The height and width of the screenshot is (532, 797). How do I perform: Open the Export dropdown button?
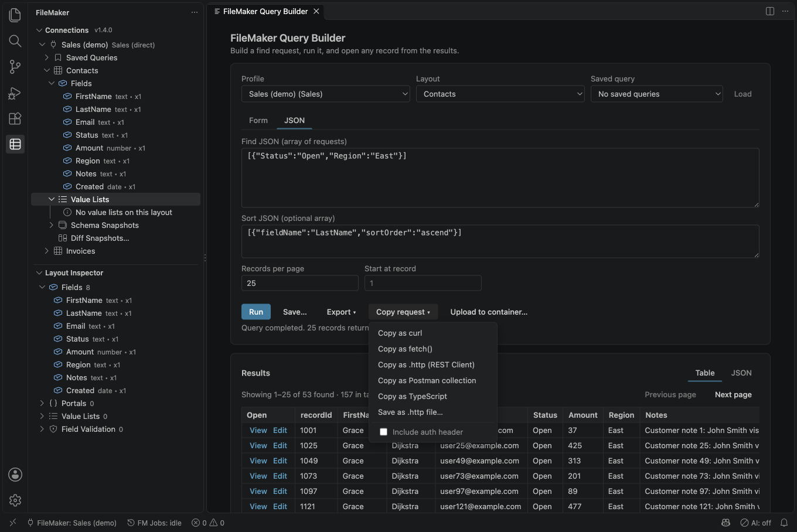coord(341,312)
